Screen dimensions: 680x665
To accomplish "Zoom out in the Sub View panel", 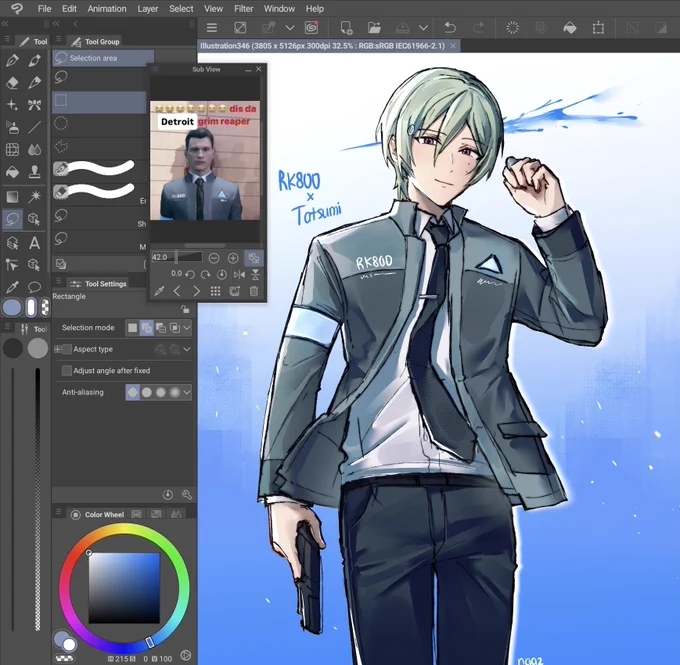I will coord(214,258).
